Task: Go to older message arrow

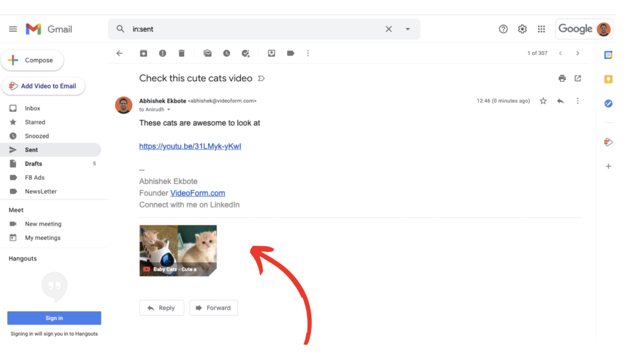Action: (578, 53)
